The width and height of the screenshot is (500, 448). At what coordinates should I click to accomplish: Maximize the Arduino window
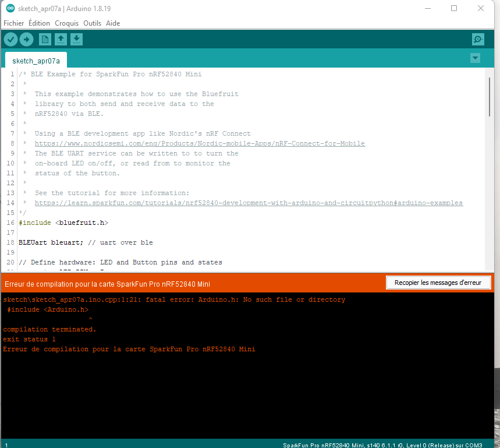[x=454, y=8]
